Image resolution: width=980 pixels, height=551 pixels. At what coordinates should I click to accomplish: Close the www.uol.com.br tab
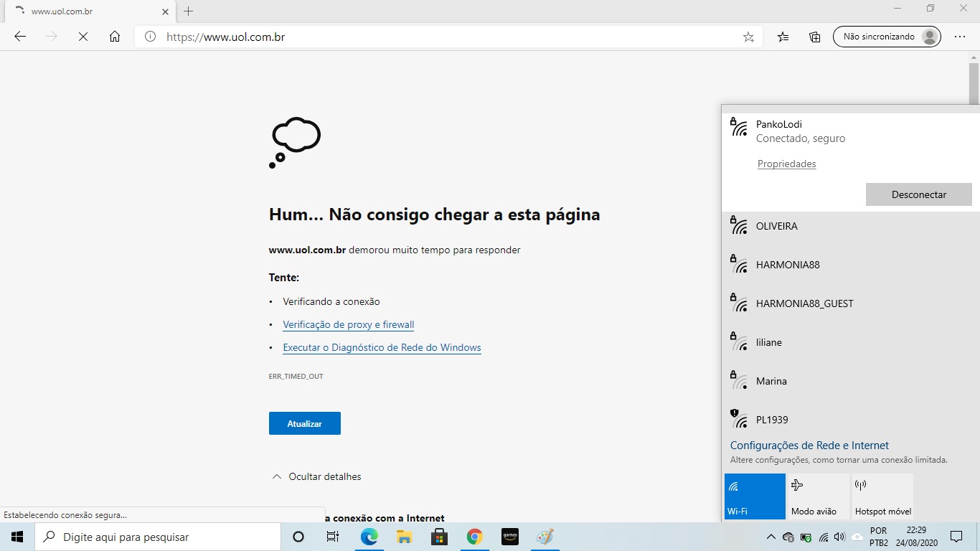(165, 11)
